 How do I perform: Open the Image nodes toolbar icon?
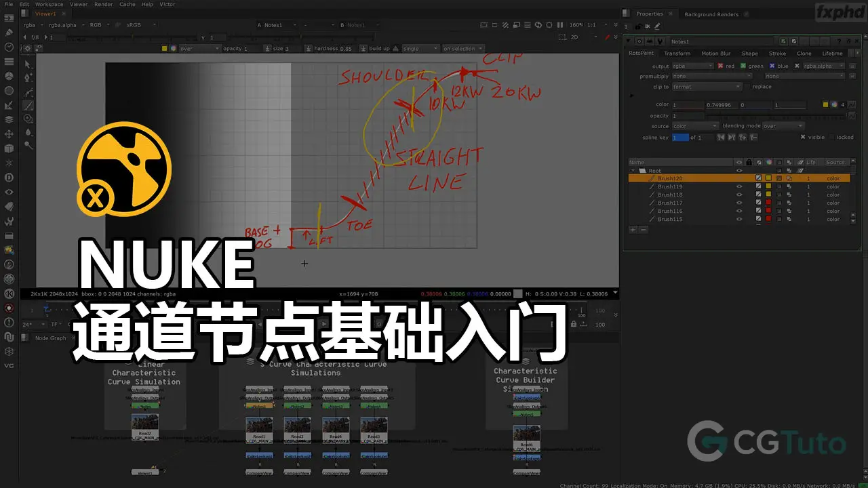(x=9, y=17)
